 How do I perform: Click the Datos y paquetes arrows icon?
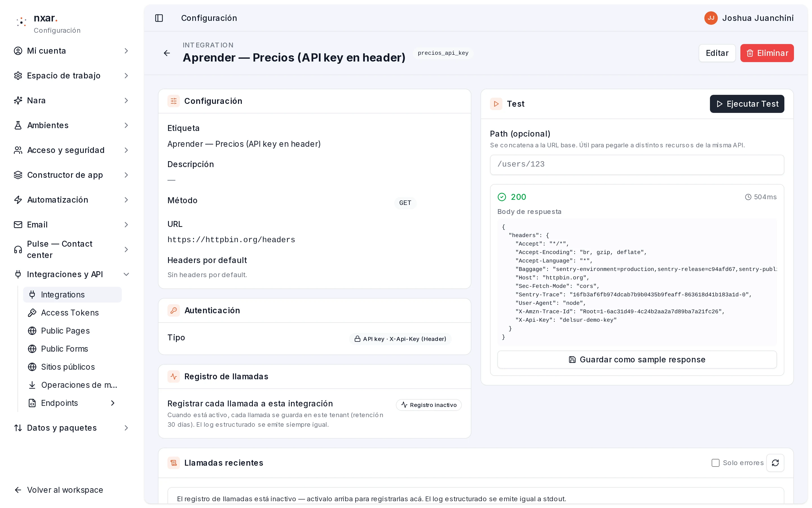click(x=18, y=428)
